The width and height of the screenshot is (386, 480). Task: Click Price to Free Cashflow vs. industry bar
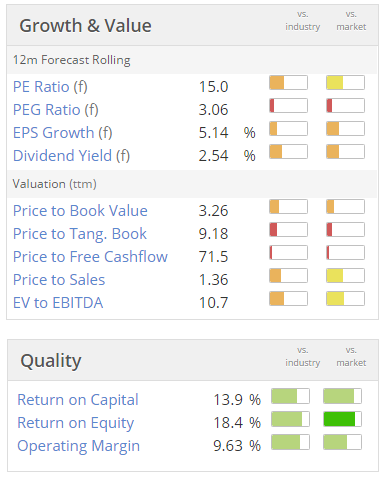click(x=288, y=253)
